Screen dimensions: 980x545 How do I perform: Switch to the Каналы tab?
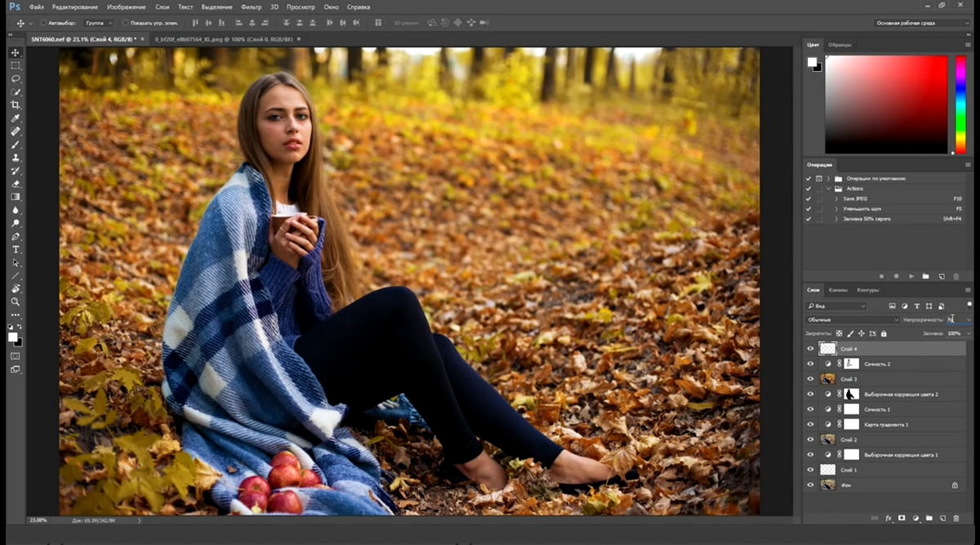point(838,290)
